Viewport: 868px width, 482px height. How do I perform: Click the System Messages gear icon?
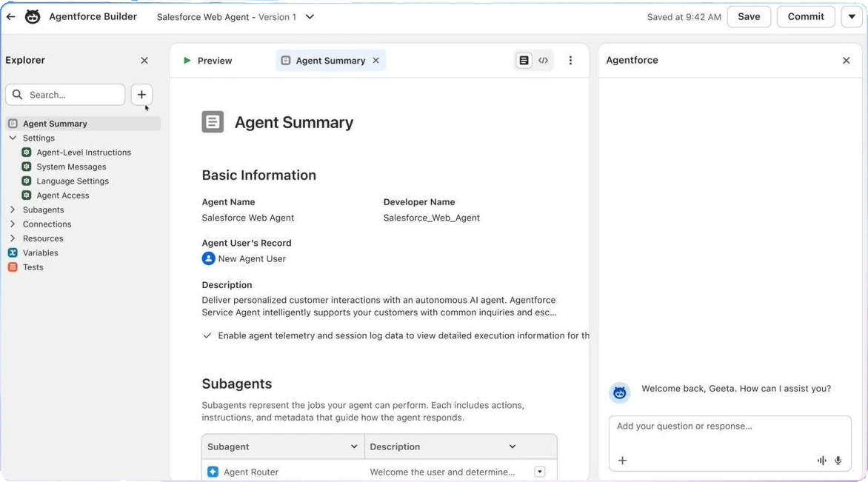27,167
